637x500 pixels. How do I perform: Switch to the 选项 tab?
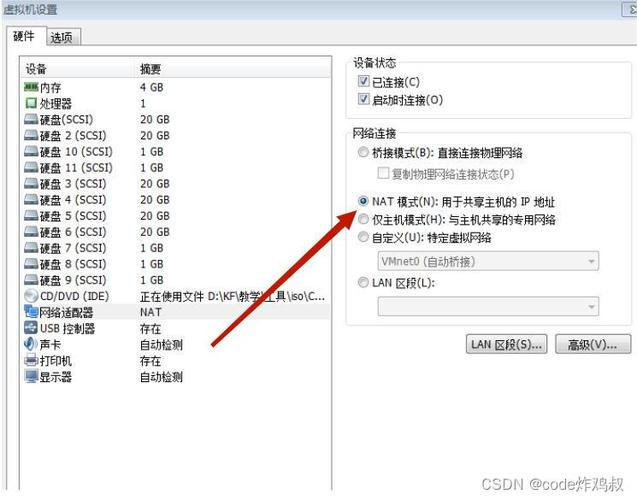coord(63,37)
